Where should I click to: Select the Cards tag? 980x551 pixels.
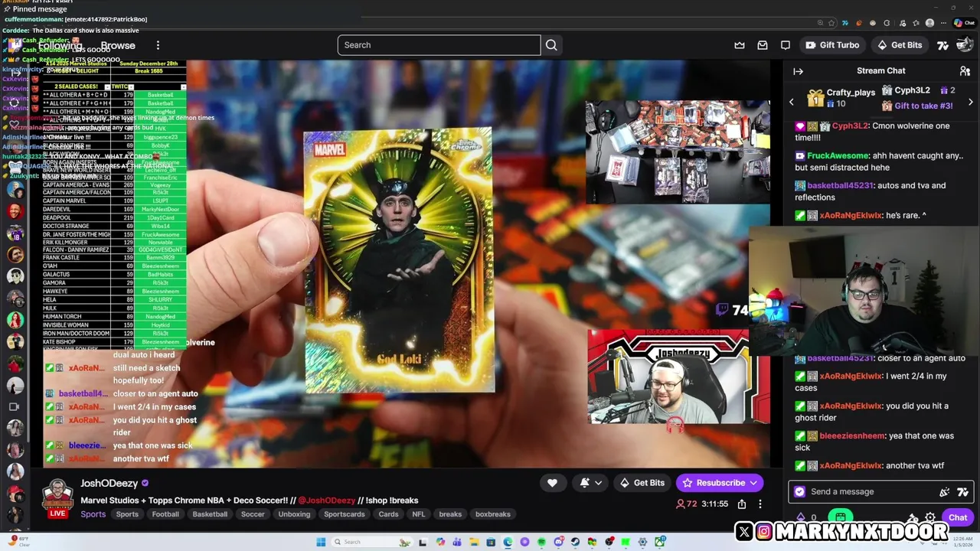388,514
